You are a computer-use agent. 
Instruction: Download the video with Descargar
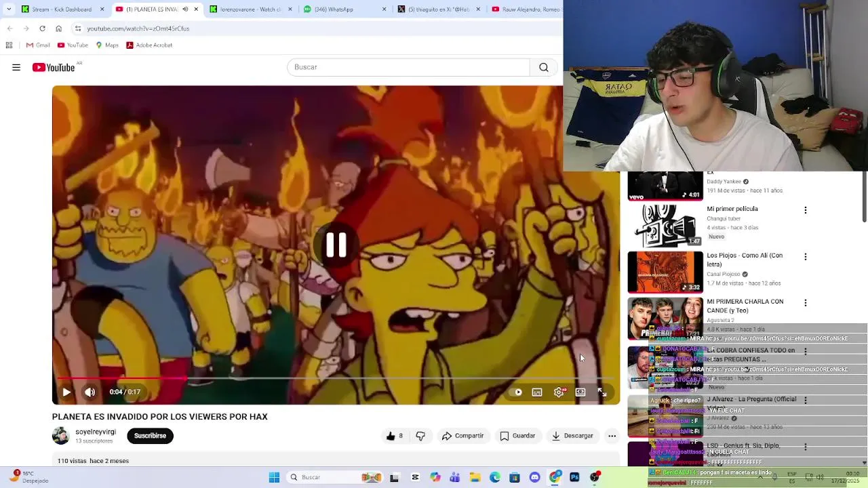click(573, 436)
